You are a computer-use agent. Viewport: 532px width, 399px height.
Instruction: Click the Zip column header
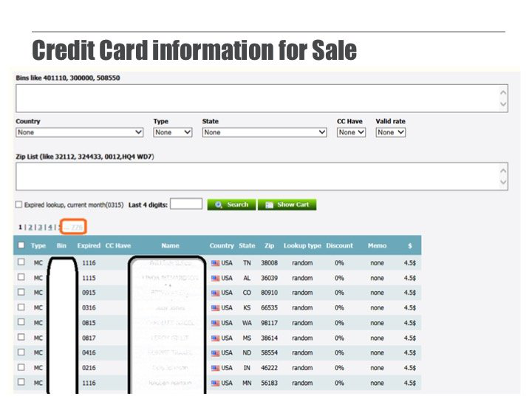tap(269, 245)
